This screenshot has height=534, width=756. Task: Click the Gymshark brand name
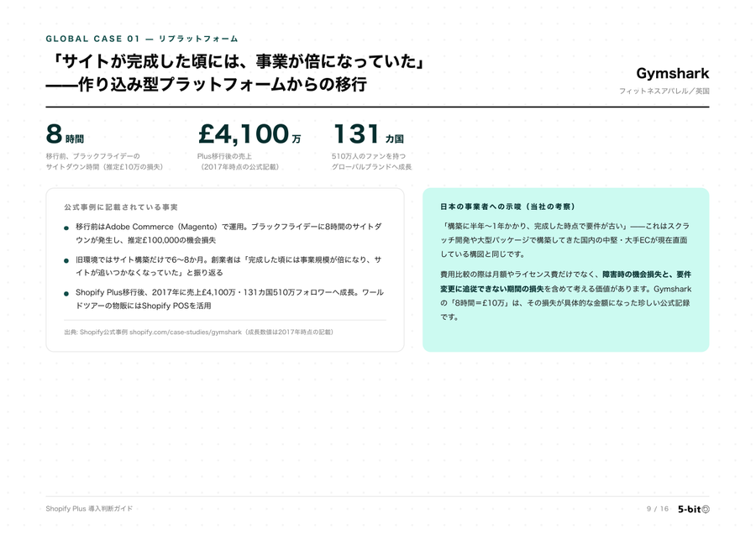coord(673,73)
